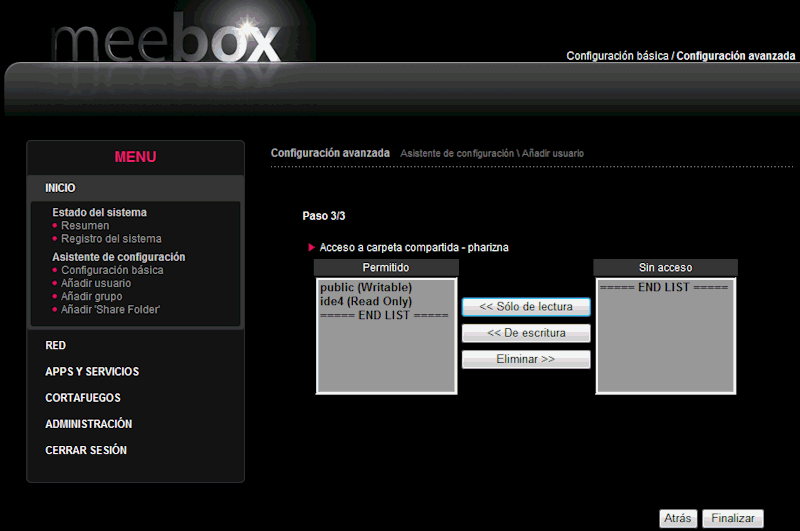Open Configuración básica header link
800x531 pixels.
(617, 56)
